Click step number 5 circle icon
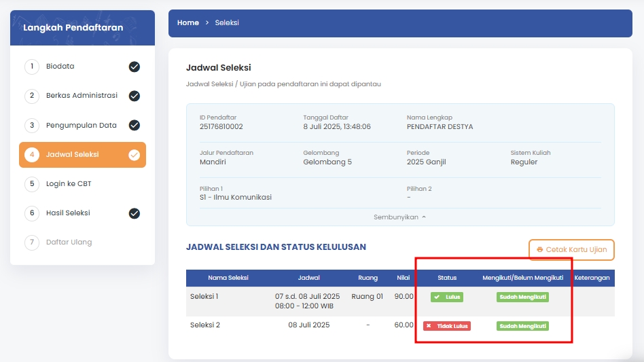 (31, 184)
